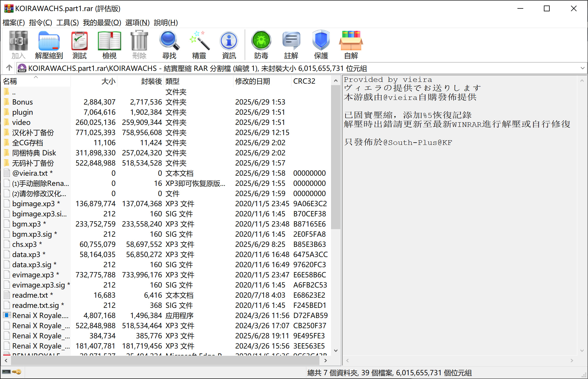Go up one level with arrow button

(x=9, y=68)
